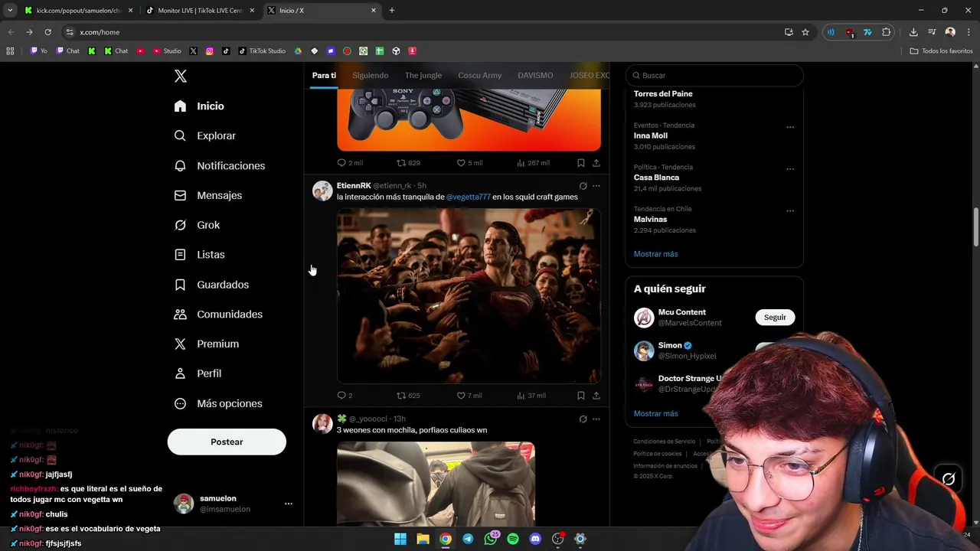This screenshot has height=551, width=980.
Task: Switch to The jungle tab
Action: coord(423,75)
